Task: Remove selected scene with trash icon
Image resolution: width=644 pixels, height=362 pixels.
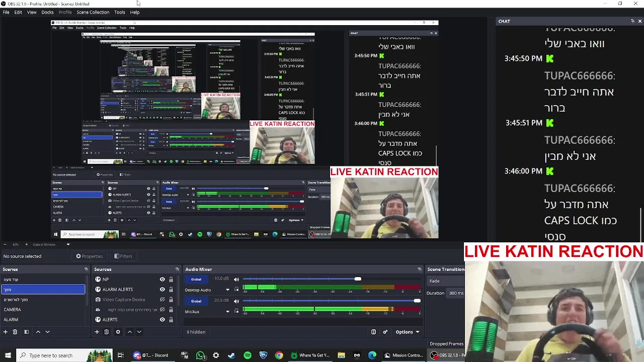Action: click(15, 332)
